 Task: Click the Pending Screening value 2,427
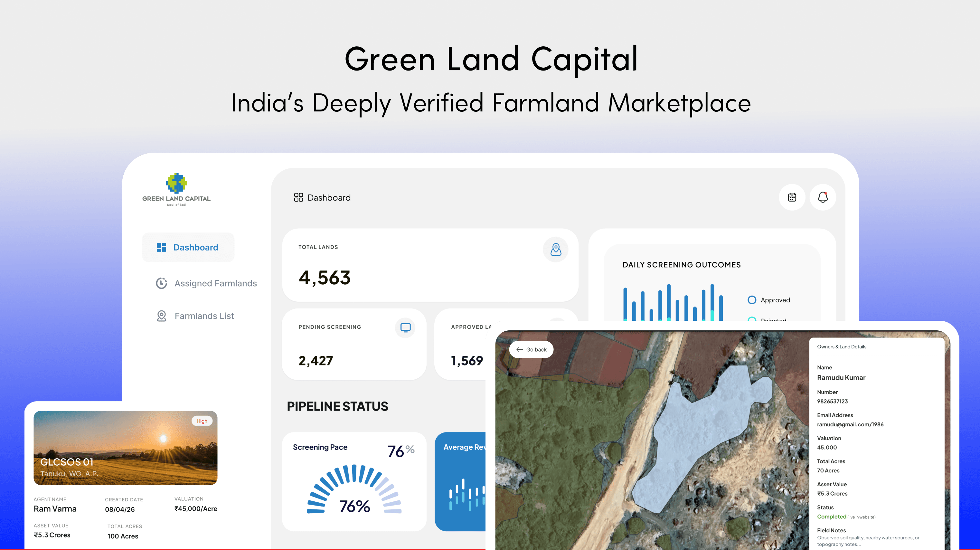click(x=316, y=361)
